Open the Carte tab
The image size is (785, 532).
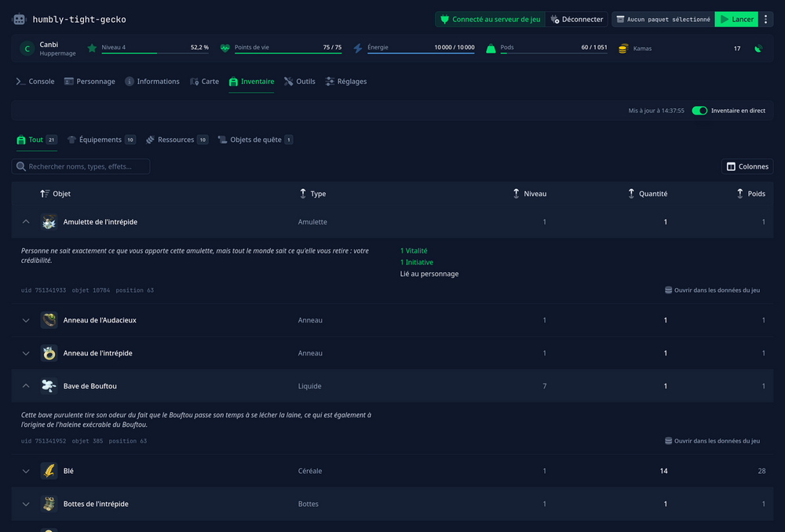pos(204,82)
